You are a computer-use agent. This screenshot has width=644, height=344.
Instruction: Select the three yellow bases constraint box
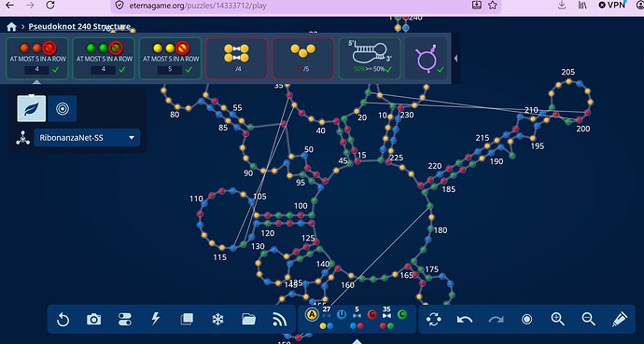(303, 58)
